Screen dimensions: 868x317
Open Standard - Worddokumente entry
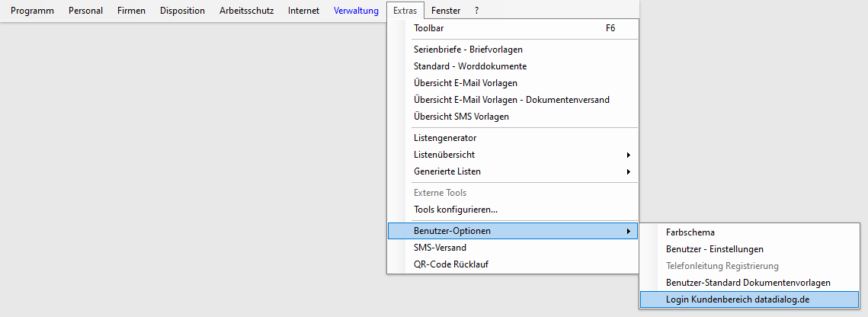469,66
